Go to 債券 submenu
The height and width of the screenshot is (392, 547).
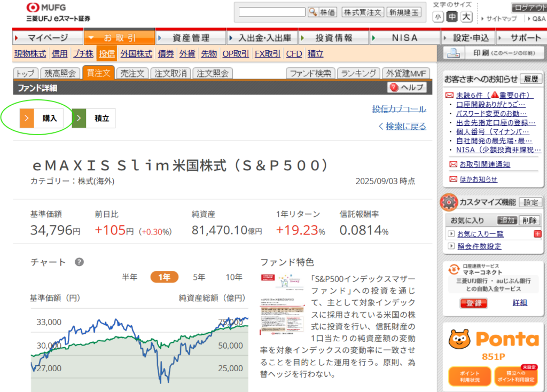[166, 54]
